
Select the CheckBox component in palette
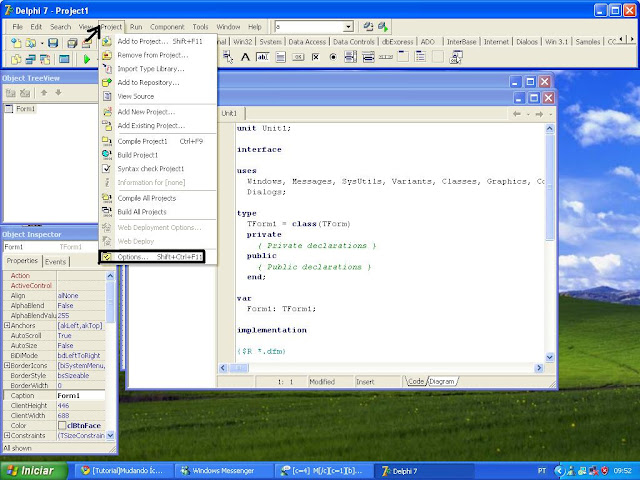(316, 57)
